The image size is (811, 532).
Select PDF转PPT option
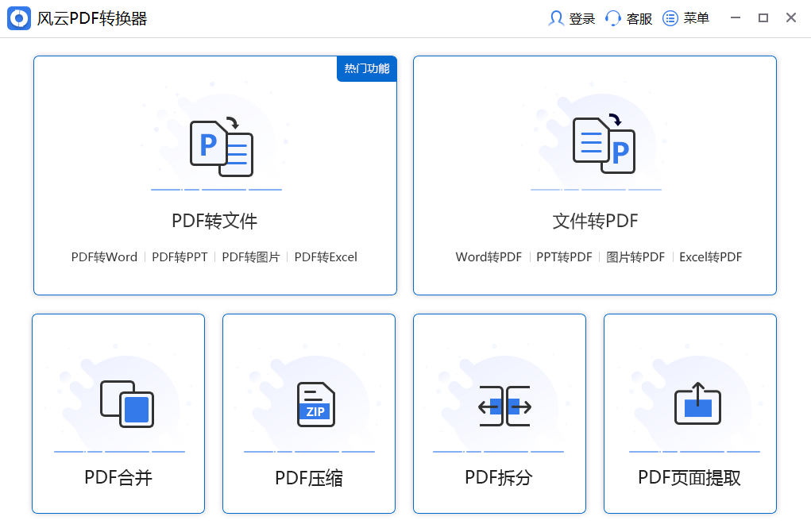(180, 257)
